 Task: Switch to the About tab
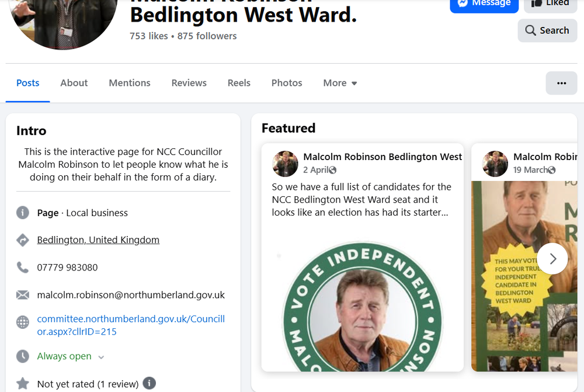point(74,83)
